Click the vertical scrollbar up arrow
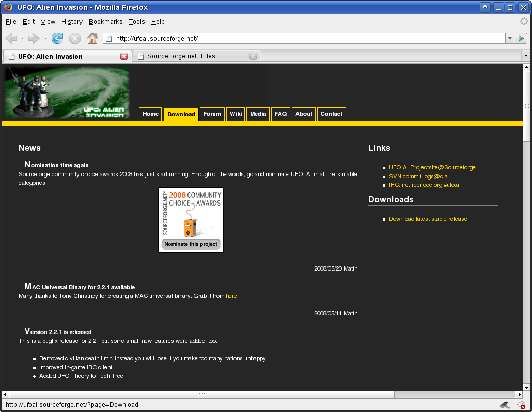532x412 pixels. coord(526,67)
